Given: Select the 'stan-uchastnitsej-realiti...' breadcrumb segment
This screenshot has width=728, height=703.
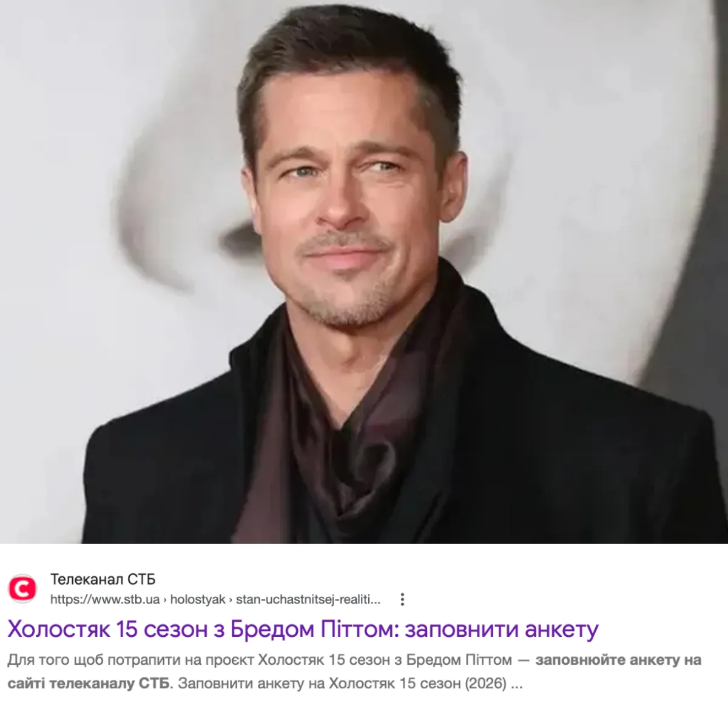Looking at the screenshot, I should click(308, 599).
